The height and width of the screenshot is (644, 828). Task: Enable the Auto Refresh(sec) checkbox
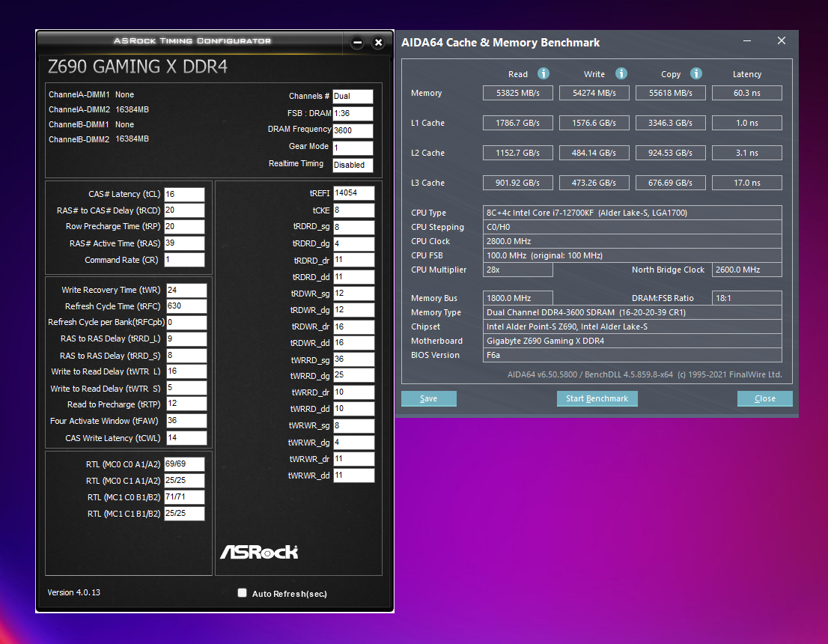click(x=243, y=593)
